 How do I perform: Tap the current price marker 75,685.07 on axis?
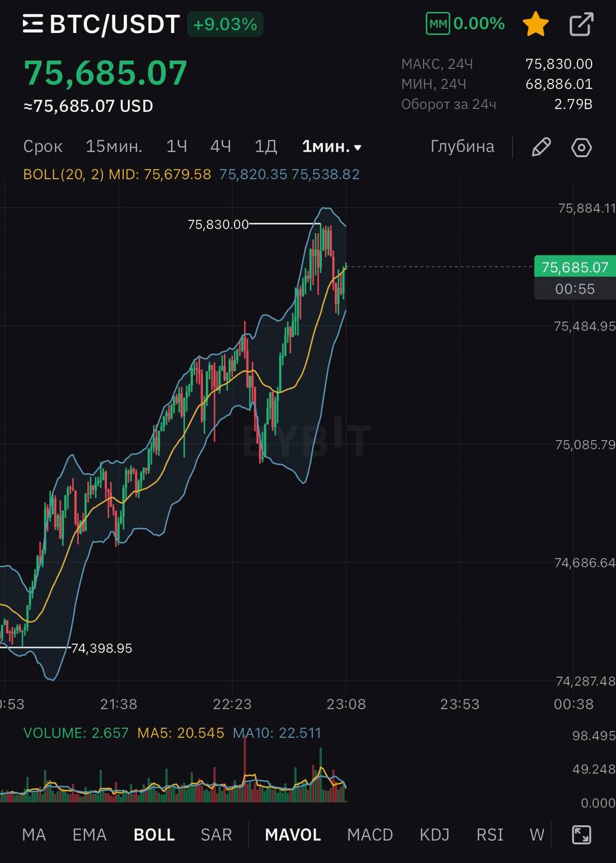click(574, 267)
